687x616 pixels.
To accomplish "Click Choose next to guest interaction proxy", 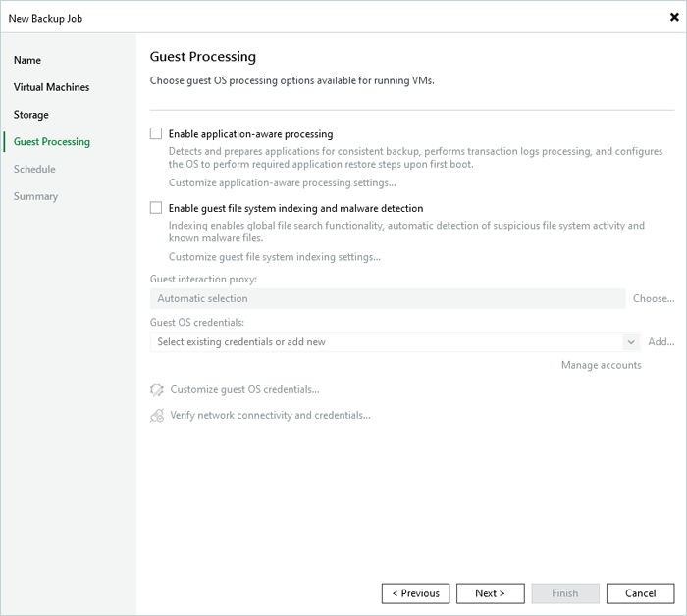I will 653,298.
